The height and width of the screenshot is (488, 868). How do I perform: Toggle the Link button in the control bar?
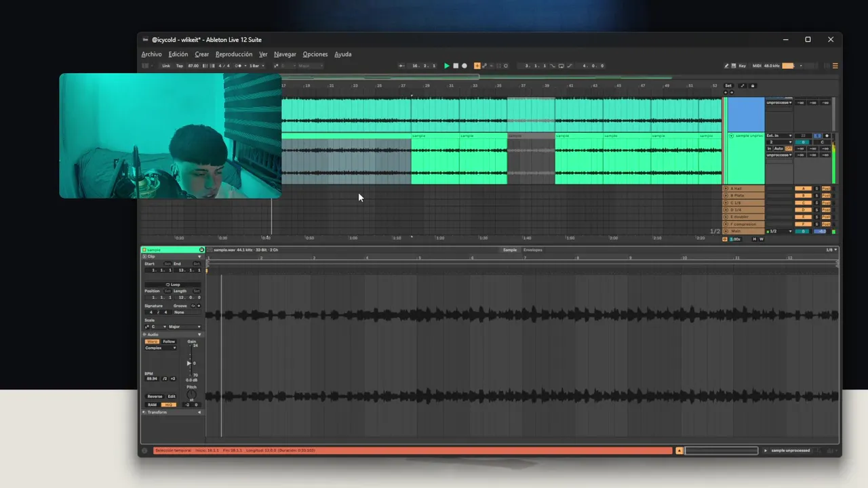coord(166,66)
